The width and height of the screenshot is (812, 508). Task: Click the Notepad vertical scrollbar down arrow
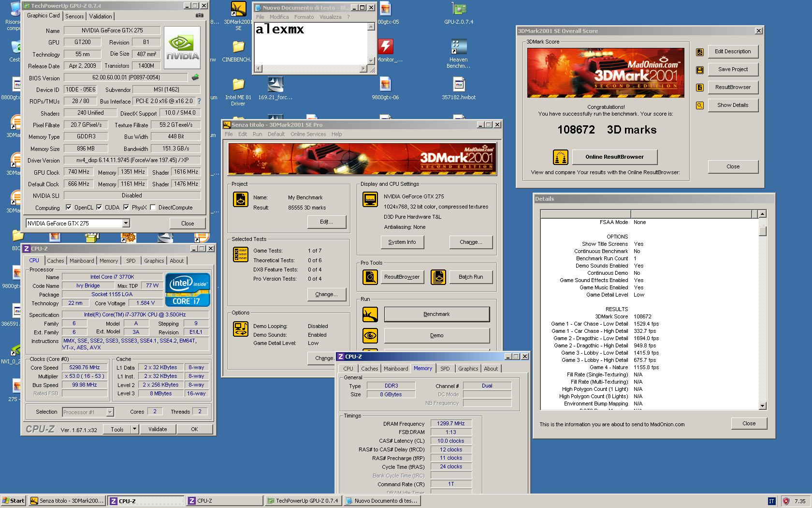point(371,61)
